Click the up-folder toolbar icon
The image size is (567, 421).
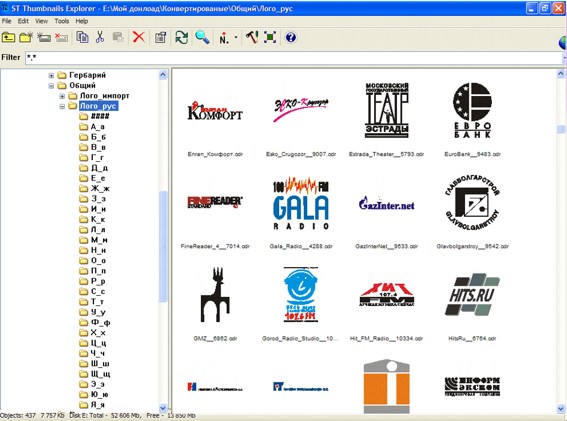click(8, 37)
